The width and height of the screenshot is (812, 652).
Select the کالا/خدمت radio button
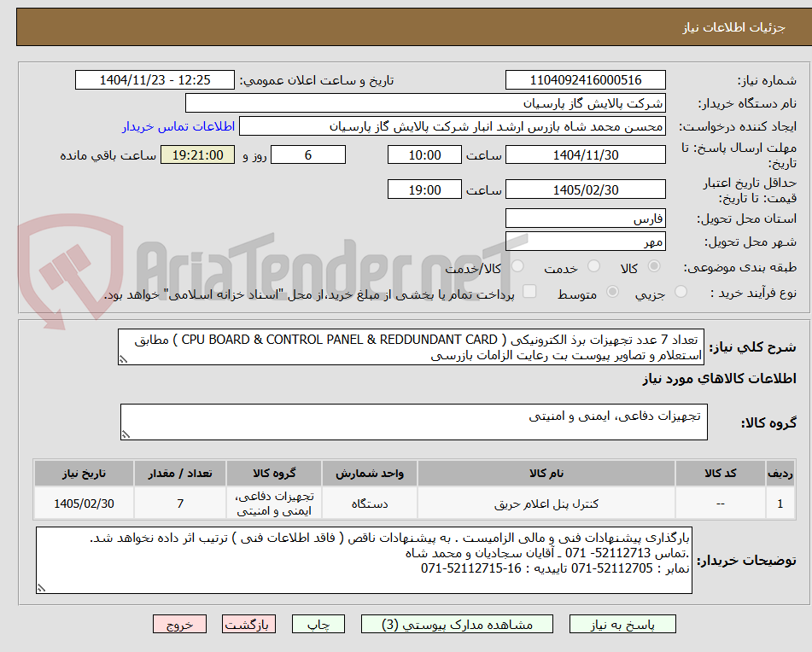517,266
